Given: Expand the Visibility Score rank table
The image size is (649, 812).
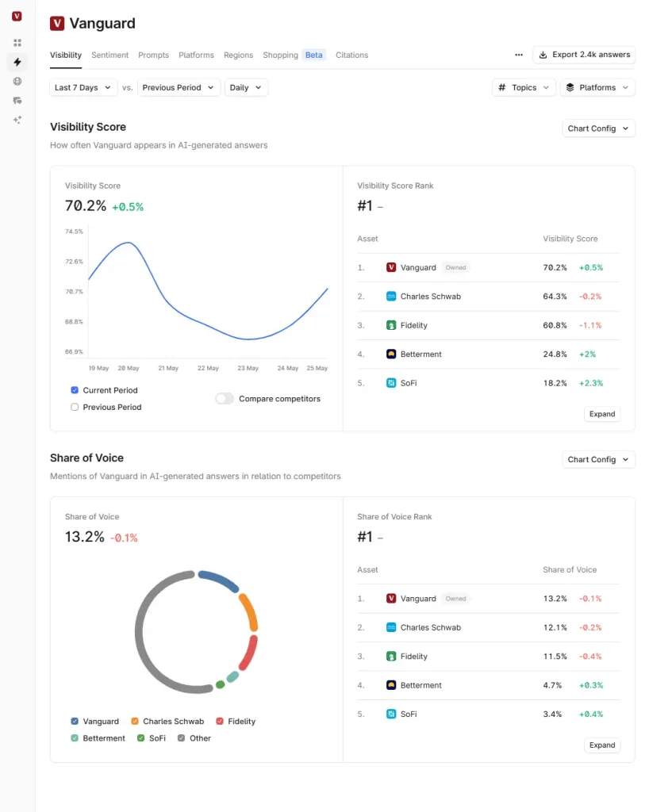Looking at the screenshot, I should (602, 414).
